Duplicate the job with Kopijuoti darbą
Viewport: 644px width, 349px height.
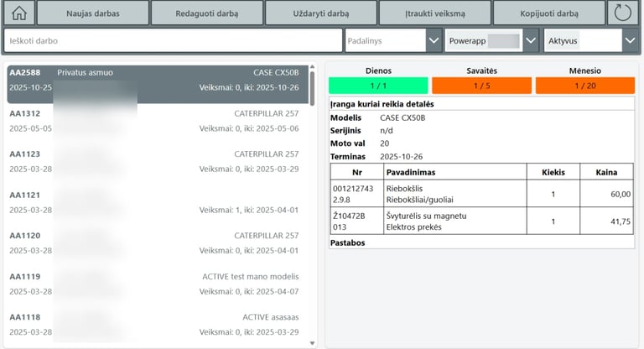click(549, 13)
